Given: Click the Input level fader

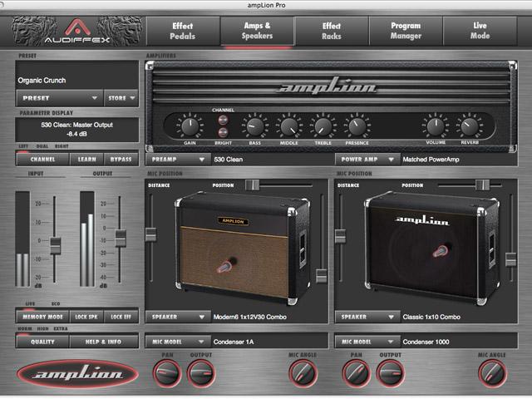Looking at the screenshot, I should tap(56, 245).
